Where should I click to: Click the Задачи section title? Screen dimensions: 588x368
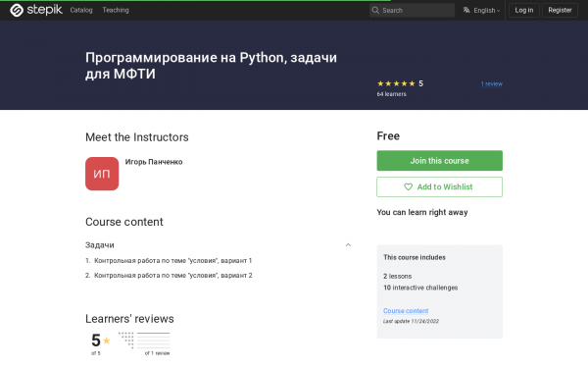(100, 245)
